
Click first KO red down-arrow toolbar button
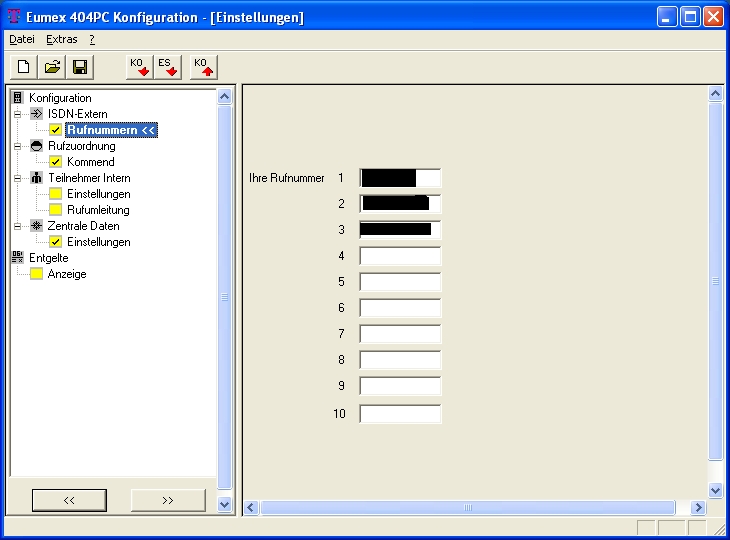140,67
